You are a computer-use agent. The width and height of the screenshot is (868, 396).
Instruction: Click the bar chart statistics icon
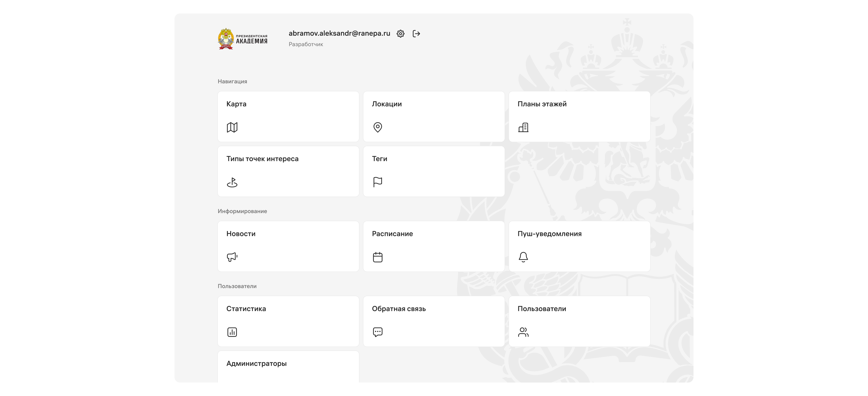click(x=232, y=332)
